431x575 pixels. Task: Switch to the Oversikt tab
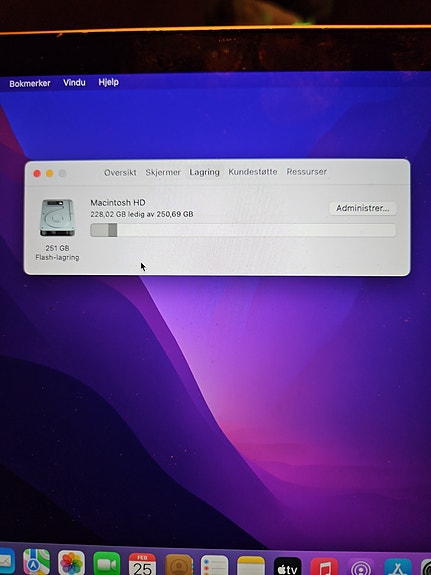(120, 173)
